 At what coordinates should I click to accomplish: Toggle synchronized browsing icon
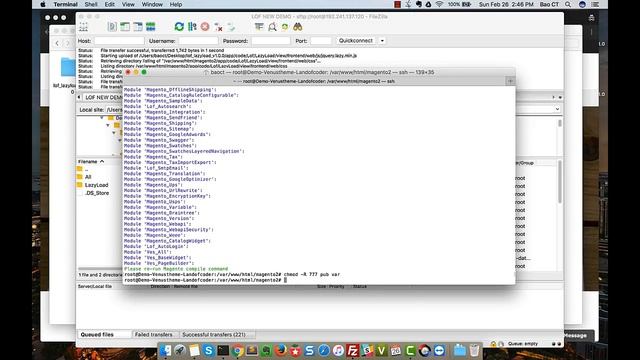tap(285, 27)
